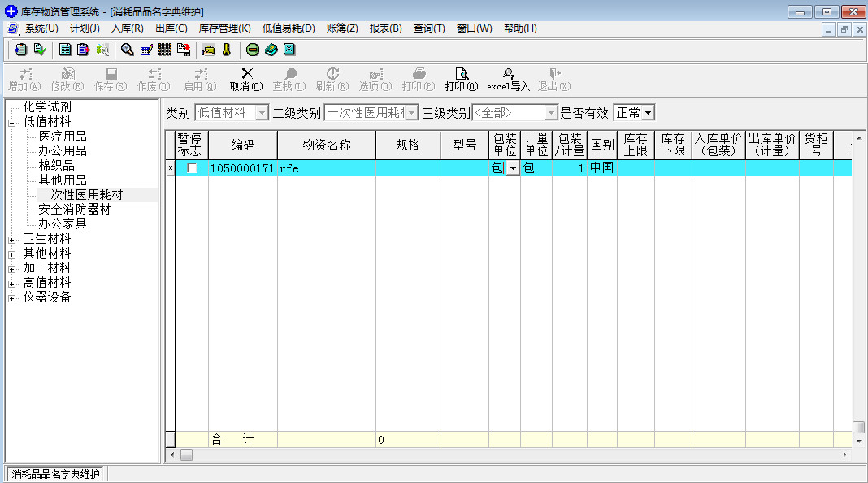
Task: Click the magnifying glass search toolbar icon
Action: click(x=128, y=50)
